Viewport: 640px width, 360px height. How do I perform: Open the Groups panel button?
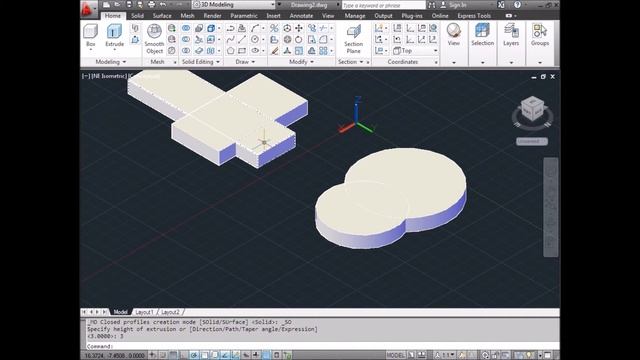click(x=540, y=35)
